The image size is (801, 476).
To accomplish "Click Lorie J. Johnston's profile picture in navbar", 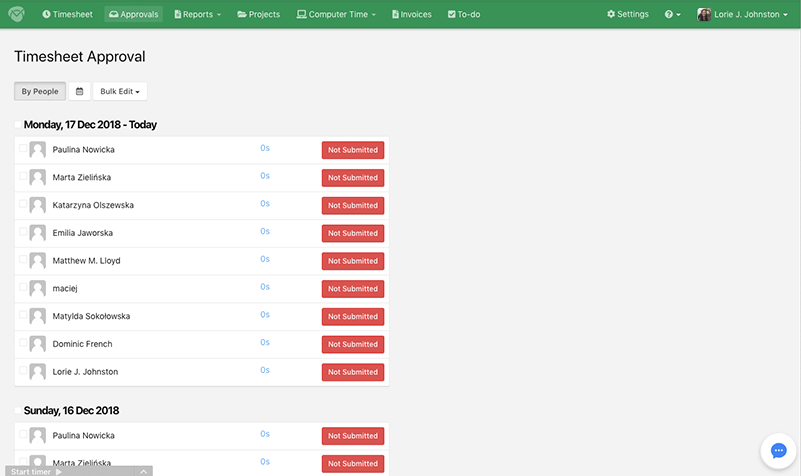I will click(704, 15).
